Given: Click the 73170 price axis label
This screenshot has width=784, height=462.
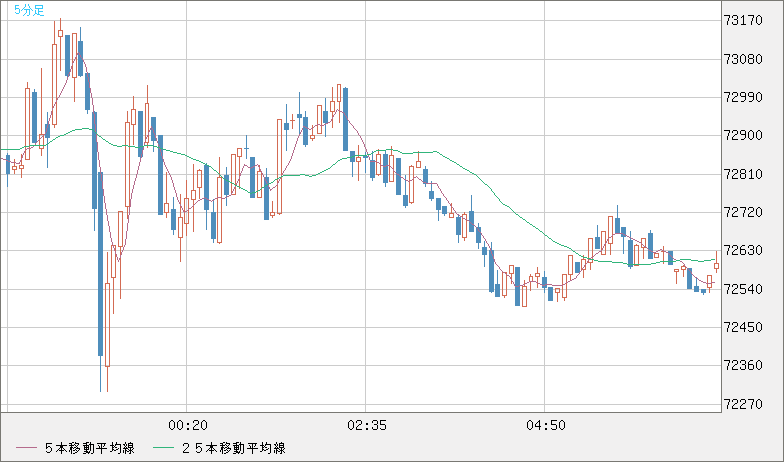Looking at the screenshot, I should coord(743,20).
